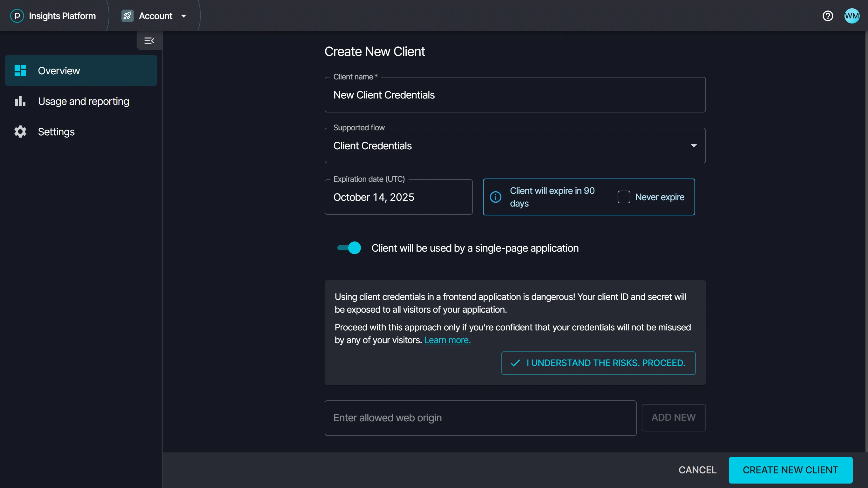Click the rocket icon next to Account
The image size is (868, 488).
click(x=127, y=16)
